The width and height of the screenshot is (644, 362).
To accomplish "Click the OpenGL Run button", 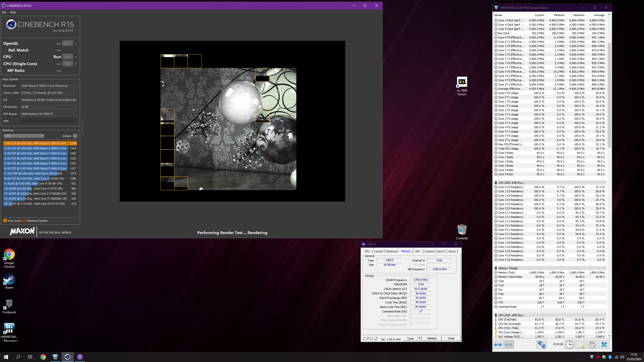I will tap(67, 43).
